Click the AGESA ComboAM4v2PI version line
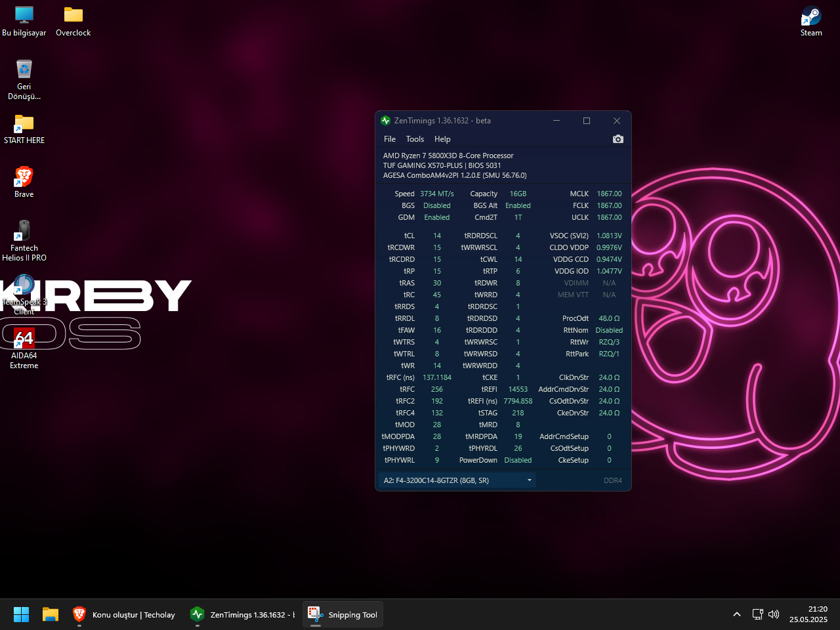 pos(455,175)
